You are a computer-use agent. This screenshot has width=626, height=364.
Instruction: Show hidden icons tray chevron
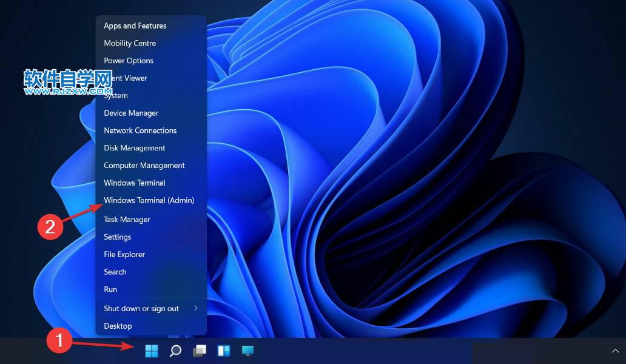coord(615,351)
